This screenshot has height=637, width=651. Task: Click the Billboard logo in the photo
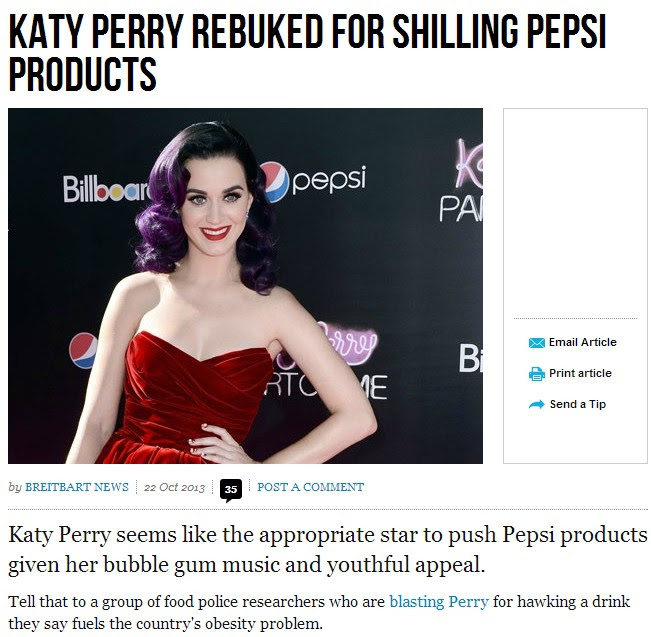[x=106, y=189]
